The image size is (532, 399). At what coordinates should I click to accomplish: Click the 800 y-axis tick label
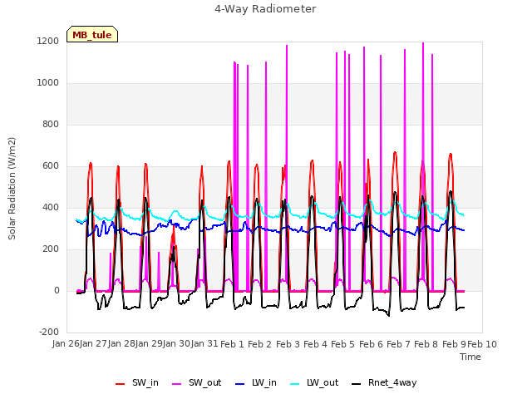51,124
